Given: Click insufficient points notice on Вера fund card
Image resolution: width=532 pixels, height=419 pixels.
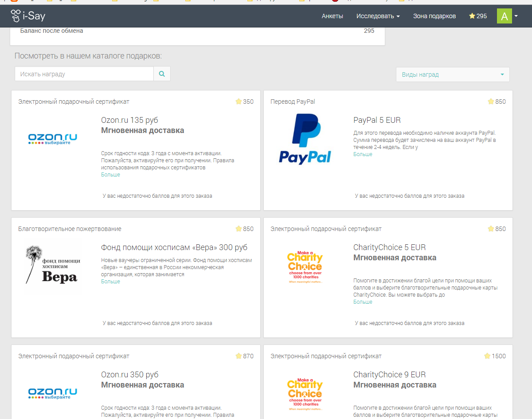Looking at the screenshot, I should point(157,323).
